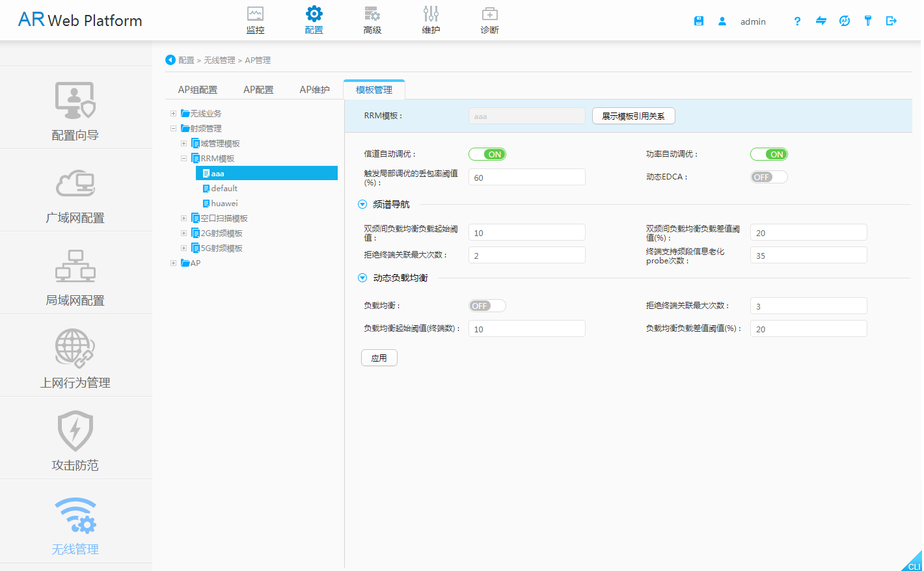
Task: Apply settings with the 应用 button
Action: tap(379, 357)
